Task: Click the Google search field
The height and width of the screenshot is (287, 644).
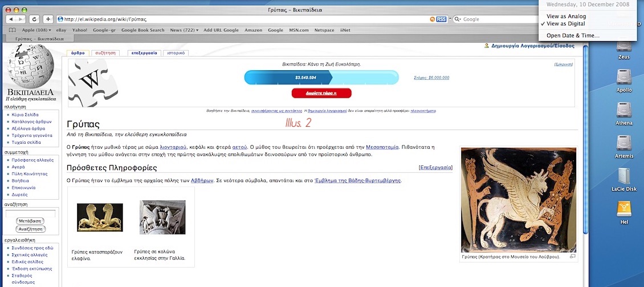Action: pyautogui.click(x=495, y=19)
